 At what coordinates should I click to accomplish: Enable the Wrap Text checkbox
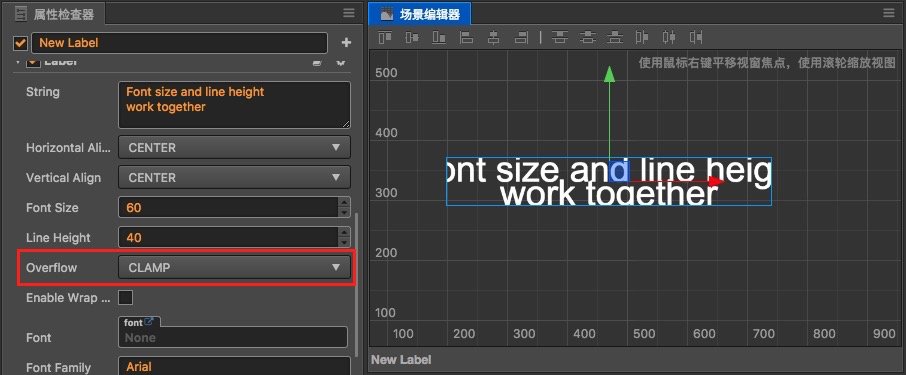125,298
